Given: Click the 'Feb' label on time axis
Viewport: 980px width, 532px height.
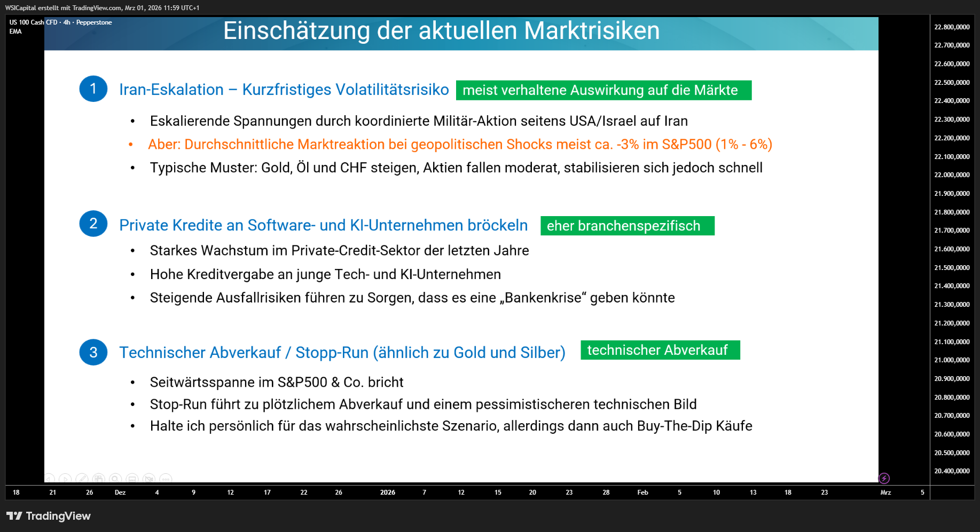Looking at the screenshot, I should click(x=642, y=493).
